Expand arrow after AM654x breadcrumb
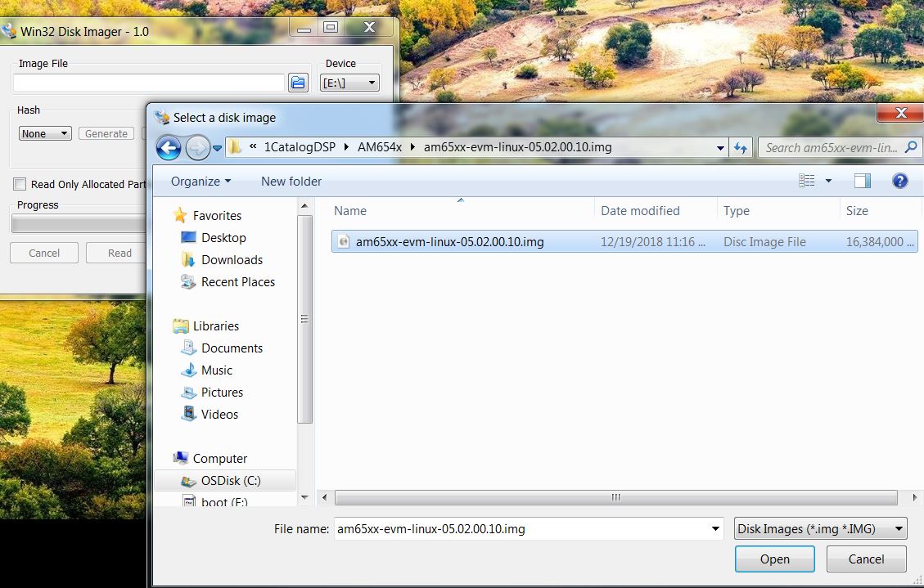 click(412, 147)
